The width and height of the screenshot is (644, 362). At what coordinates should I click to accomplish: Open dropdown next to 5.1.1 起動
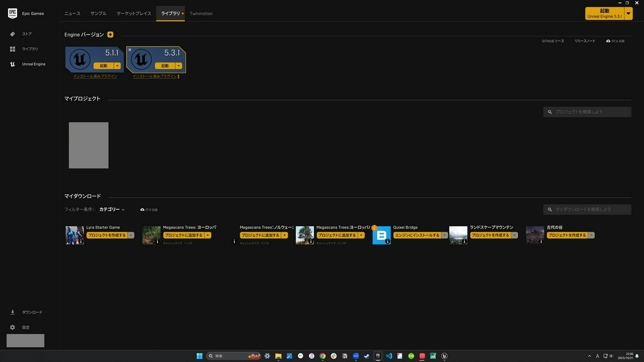[118, 66]
